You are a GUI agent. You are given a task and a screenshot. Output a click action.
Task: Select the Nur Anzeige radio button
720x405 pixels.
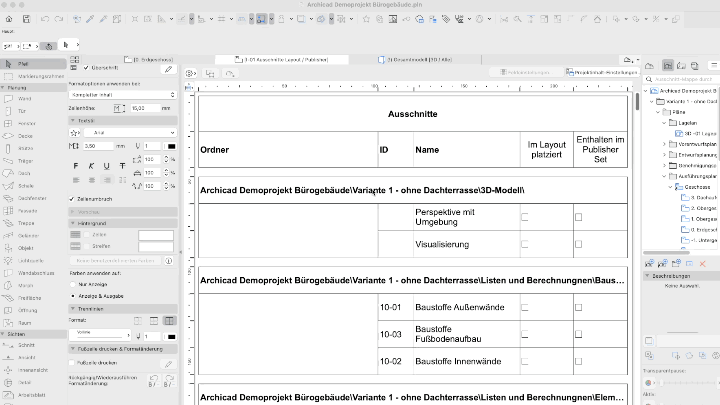tap(72, 283)
